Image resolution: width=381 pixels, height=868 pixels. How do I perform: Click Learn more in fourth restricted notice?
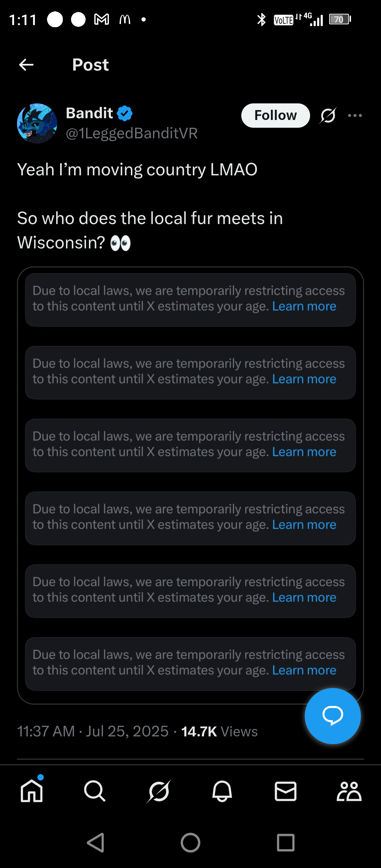304,525
